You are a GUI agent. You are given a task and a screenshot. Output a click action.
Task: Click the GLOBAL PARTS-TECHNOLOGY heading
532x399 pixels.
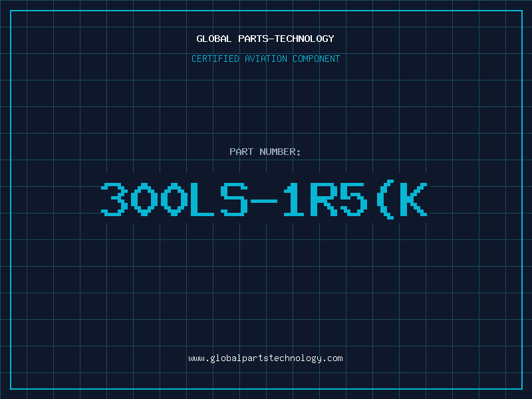click(265, 39)
